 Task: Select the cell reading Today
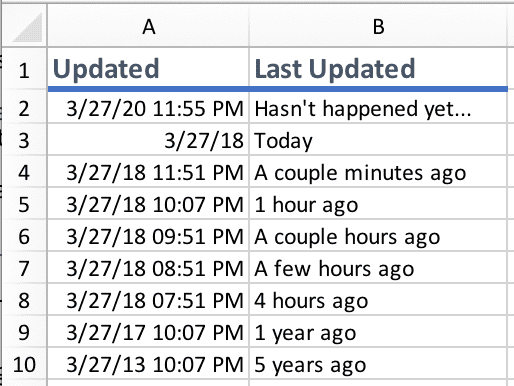(378, 140)
